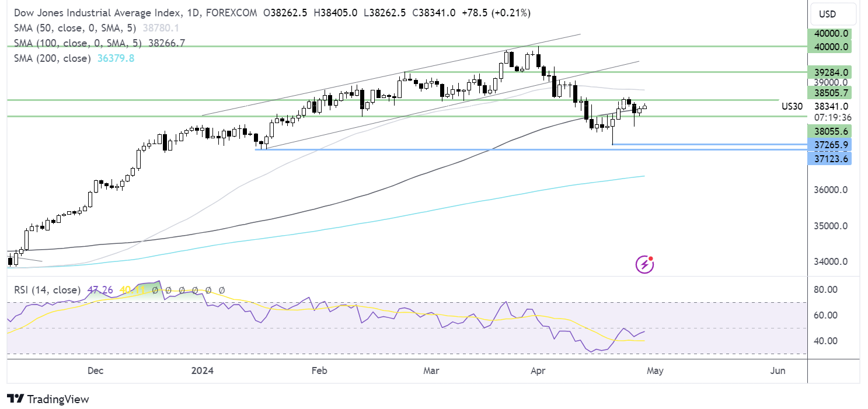Click the Jun label on time axis
This screenshot has width=868, height=409.
point(777,370)
